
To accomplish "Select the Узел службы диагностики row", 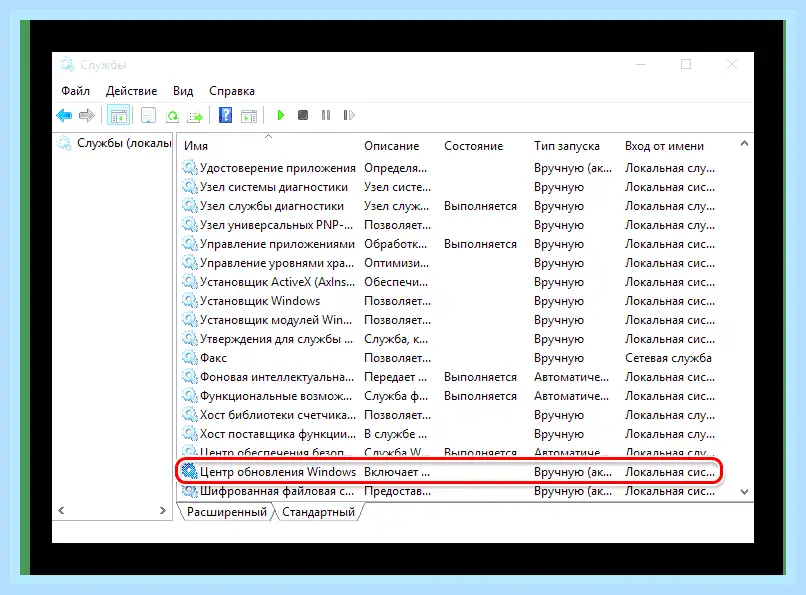I will (x=448, y=206).
